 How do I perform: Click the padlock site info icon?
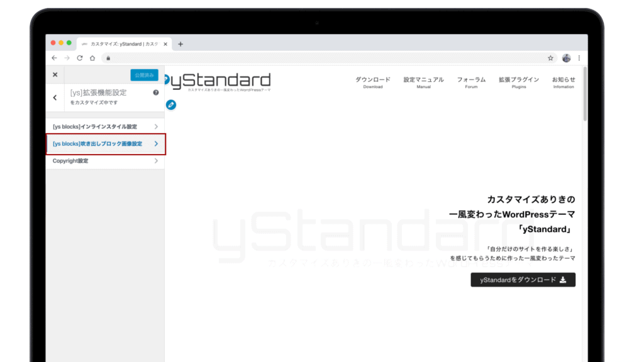tap(108, 58)
